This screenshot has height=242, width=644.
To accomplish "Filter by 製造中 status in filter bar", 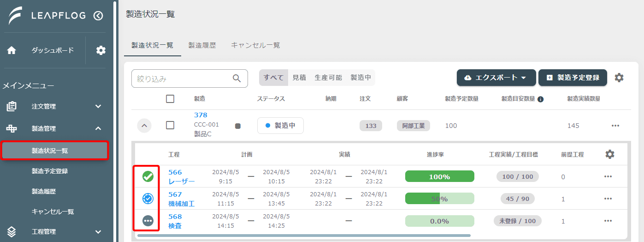I will (x=361, y=78).
